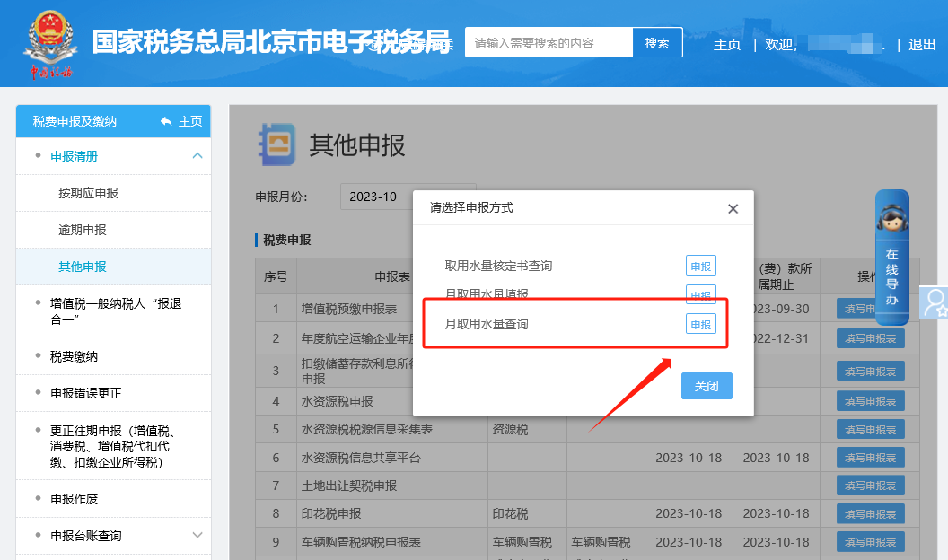Click 填写申报表 for 土地出让契税申报

coord(871,486)
